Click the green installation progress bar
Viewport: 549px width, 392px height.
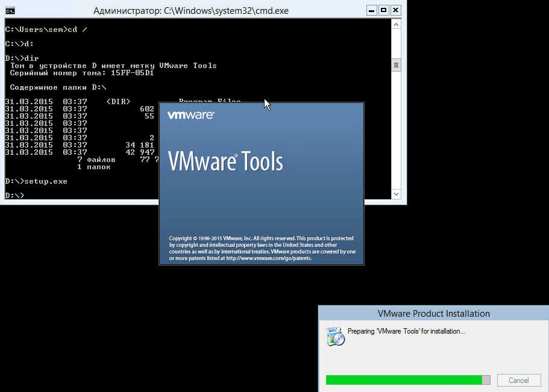(x=407, y=380)
